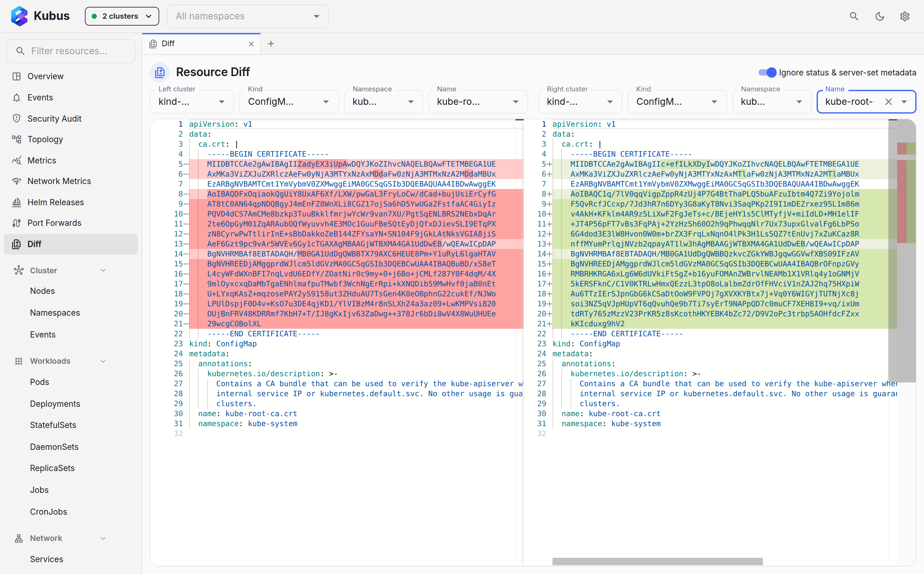Switch to the Diff tab

pyautogui.click(x=201, y=44)
